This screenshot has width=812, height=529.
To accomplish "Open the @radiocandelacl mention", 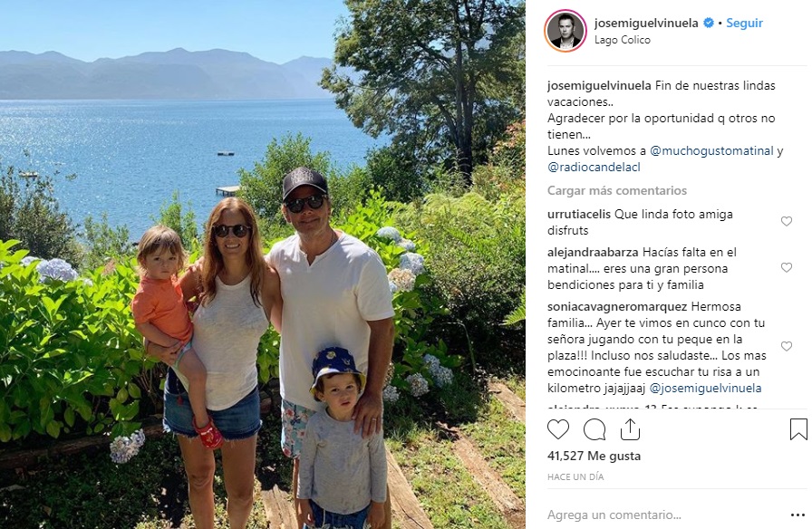I will click(594, 168).
